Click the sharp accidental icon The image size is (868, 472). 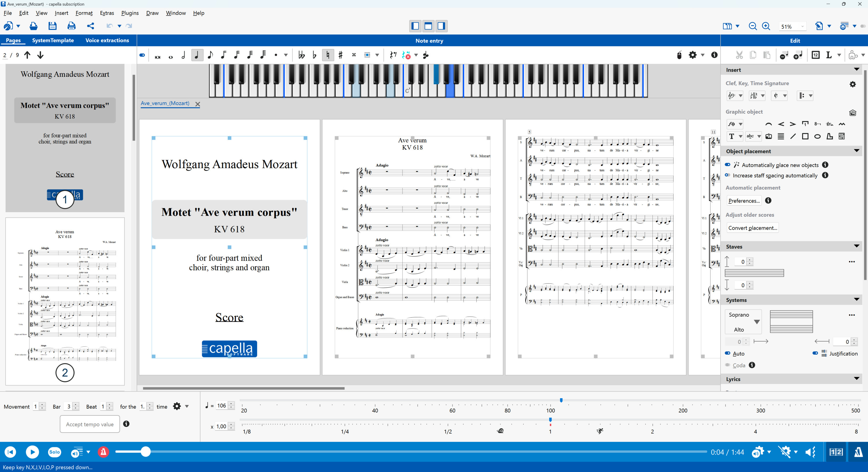pyautogui.click(x=340, y=55)
